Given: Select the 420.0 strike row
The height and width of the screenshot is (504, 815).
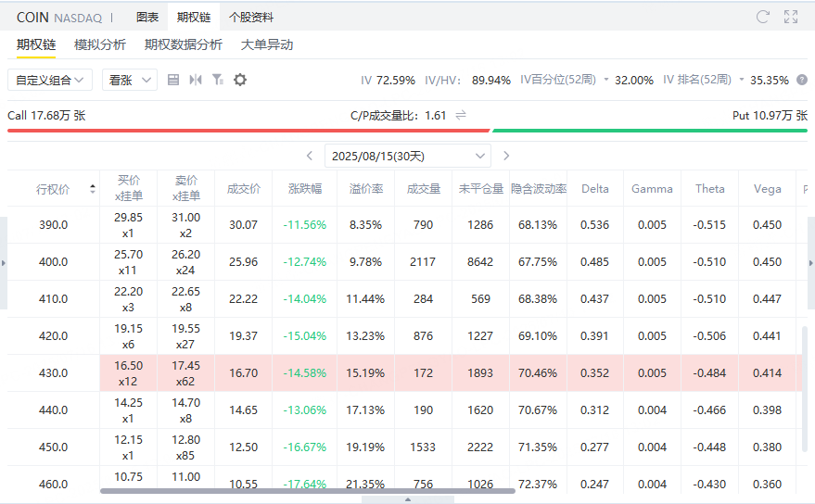Looking at the screenshot, I should tap(408, 335).
